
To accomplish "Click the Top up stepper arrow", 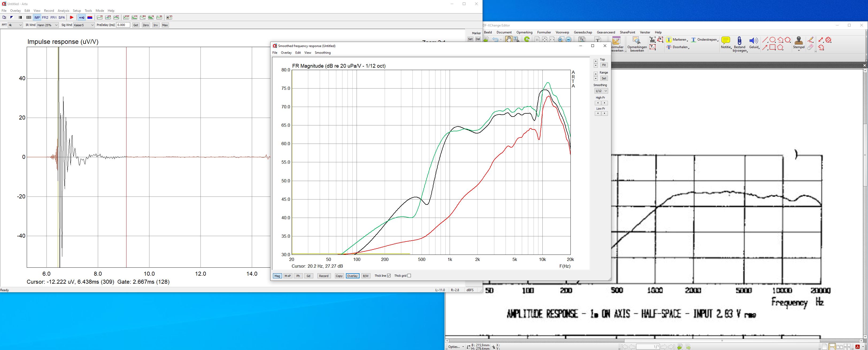I will click(596, 61).
